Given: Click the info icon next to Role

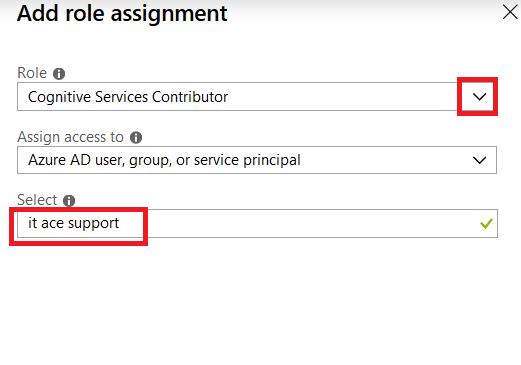Looking at the screenshot, I should point(59,74).
